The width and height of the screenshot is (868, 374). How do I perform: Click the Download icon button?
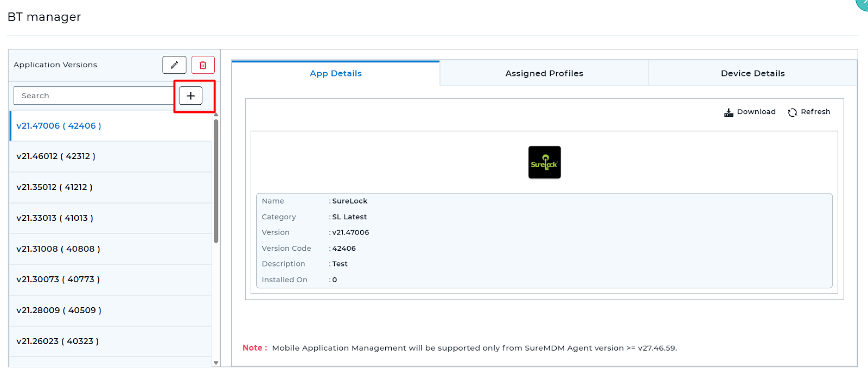(x=750, y=112)
